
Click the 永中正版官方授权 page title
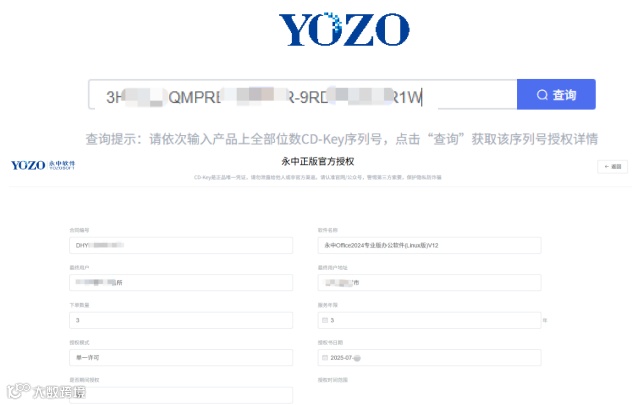point(318,162)
